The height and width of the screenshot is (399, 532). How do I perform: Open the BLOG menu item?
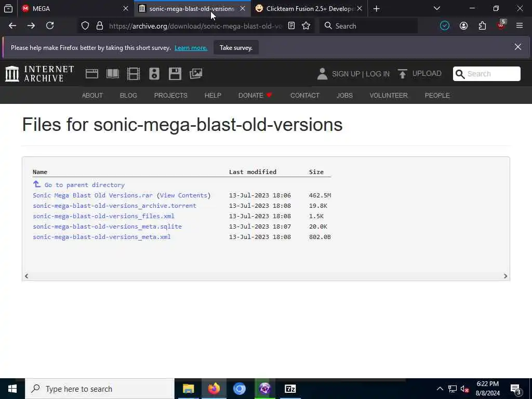(128, 96)
